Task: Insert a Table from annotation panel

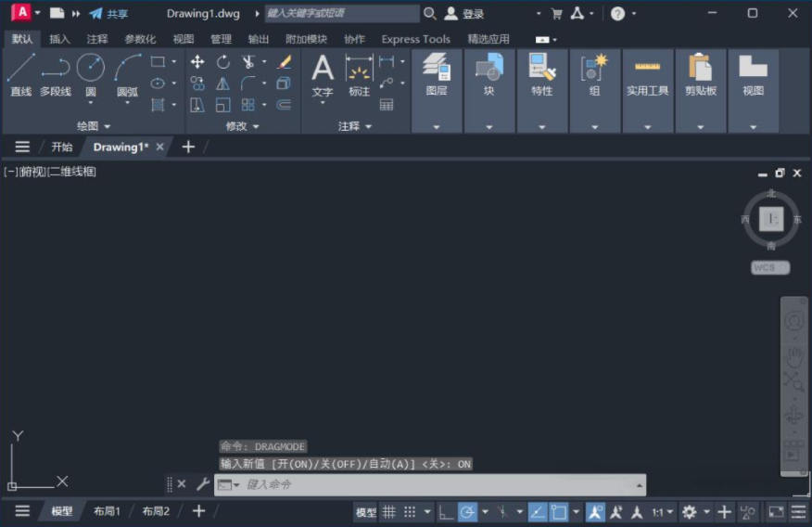Action: click(x=387, y=105)
